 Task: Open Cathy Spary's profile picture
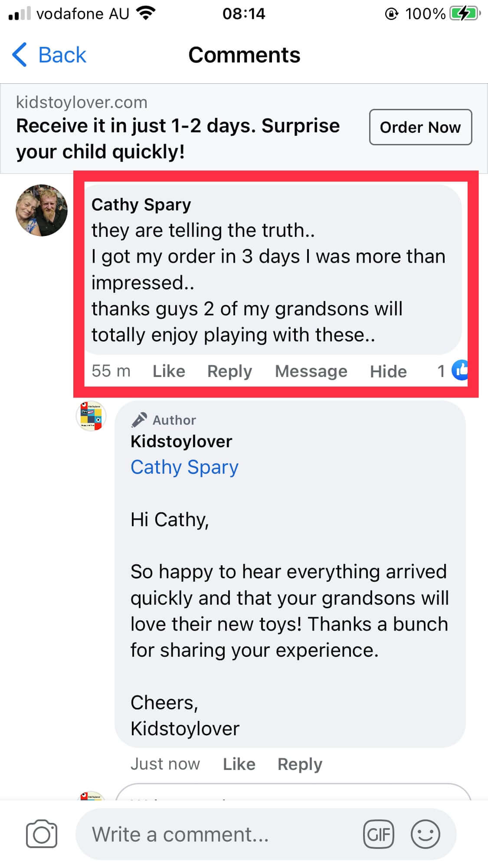pyautogui.click(x=42, y=210)
